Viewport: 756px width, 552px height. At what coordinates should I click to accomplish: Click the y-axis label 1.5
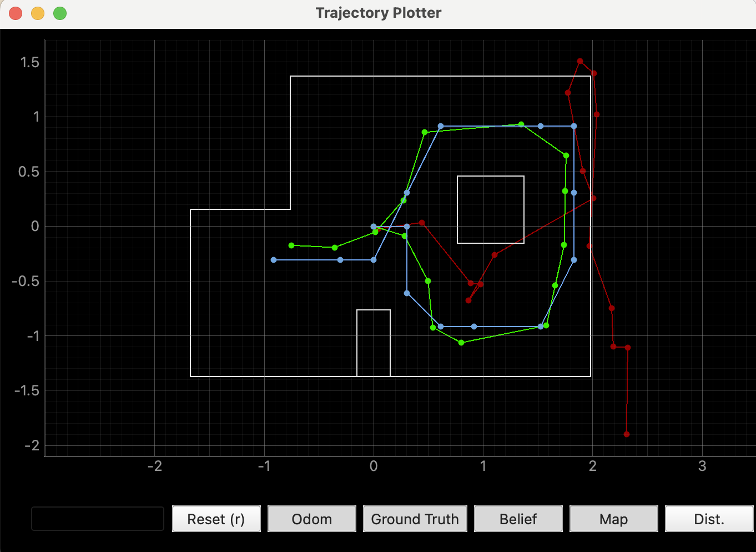click(x=30, y=62)
